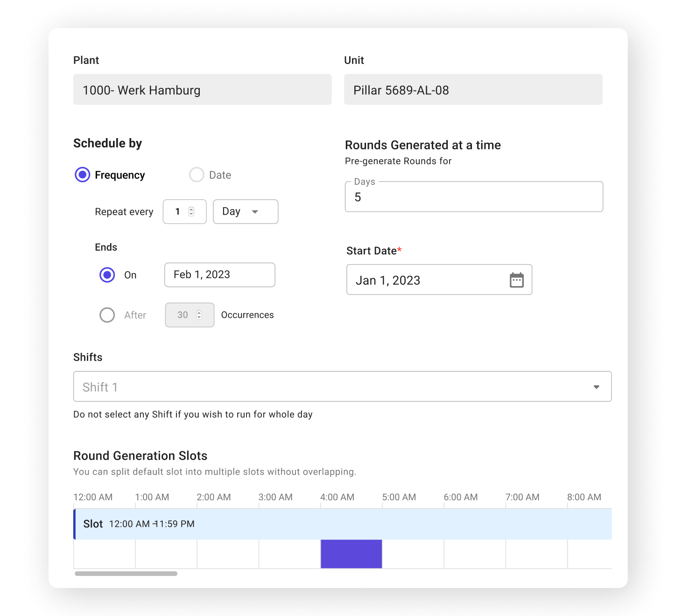
Task: Choose the Ends After radio option
Action: point(107,315)
